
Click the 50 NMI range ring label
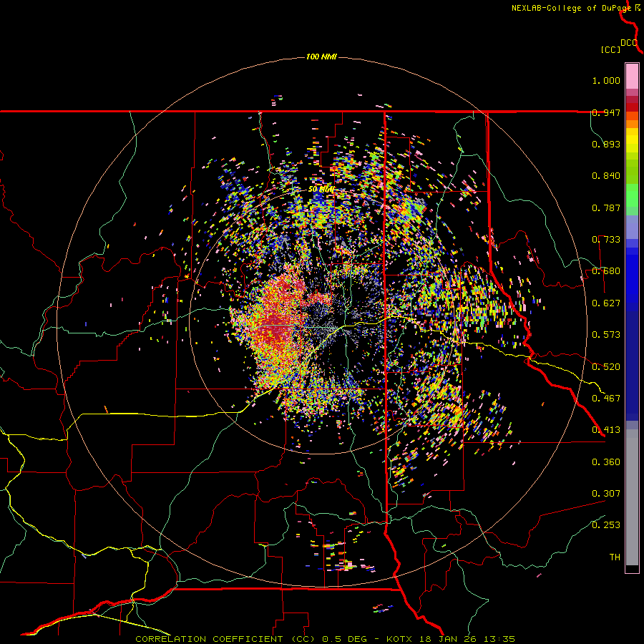pyautogui.click(x=321, y=190)
